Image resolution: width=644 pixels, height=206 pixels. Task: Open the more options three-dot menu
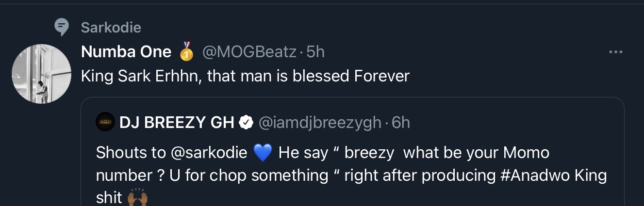pyautogui.click(x=615, y=52)
